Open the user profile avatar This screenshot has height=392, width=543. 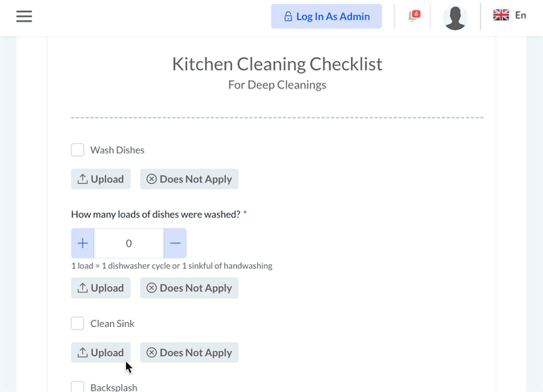coord(455,17)
